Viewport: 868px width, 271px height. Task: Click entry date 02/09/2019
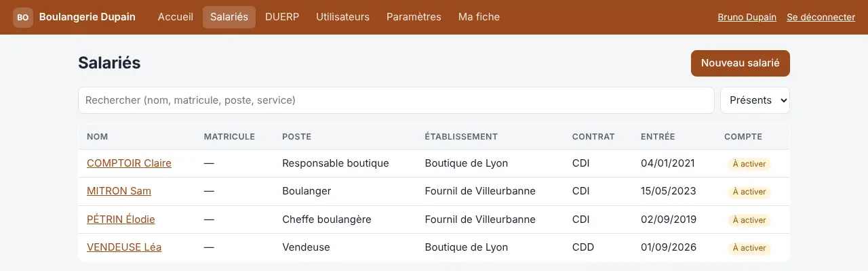(669, 220)
